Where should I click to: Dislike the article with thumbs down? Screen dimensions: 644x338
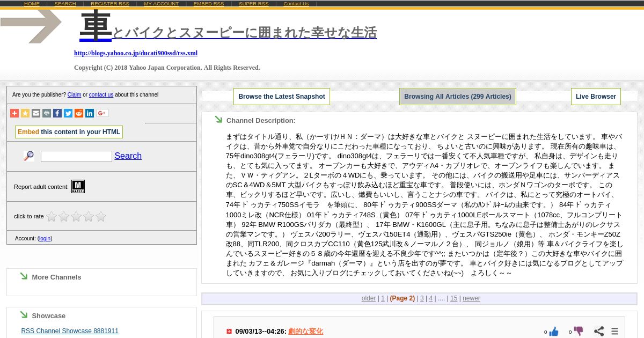(x=579, y=332)
